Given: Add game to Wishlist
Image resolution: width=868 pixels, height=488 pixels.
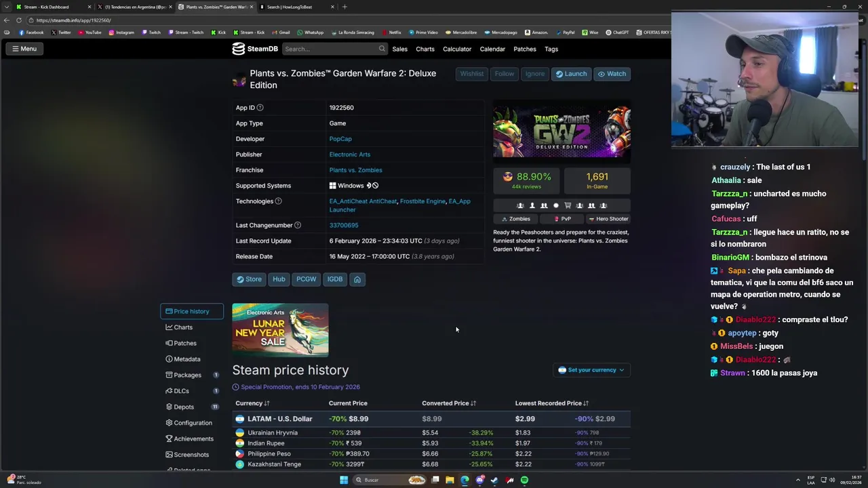Looking at the screenshot, I should (x=472, y=74).
